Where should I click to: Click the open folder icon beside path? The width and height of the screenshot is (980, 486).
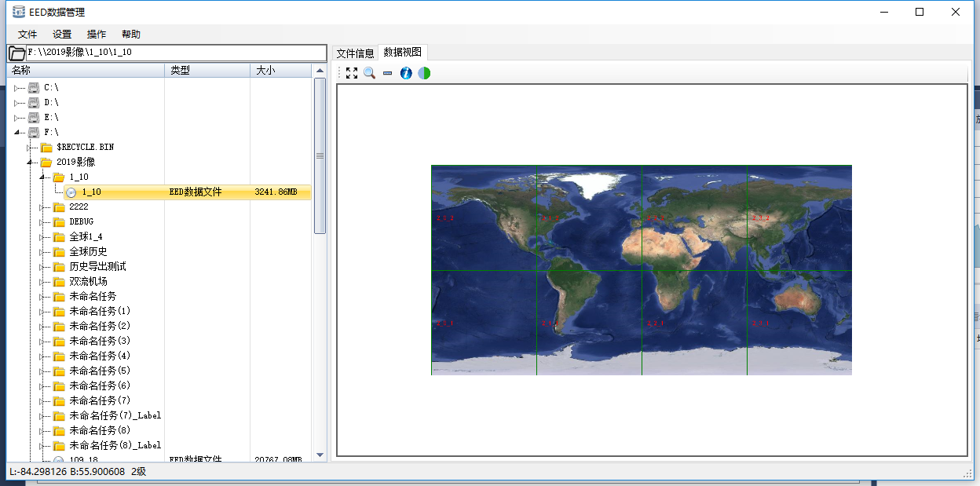(16, 53)
